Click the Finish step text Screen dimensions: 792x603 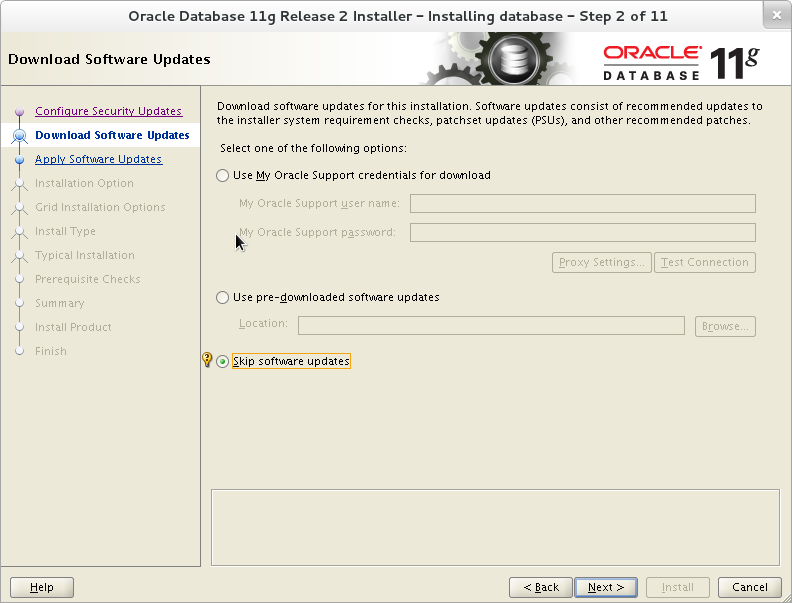click(51, 351)
